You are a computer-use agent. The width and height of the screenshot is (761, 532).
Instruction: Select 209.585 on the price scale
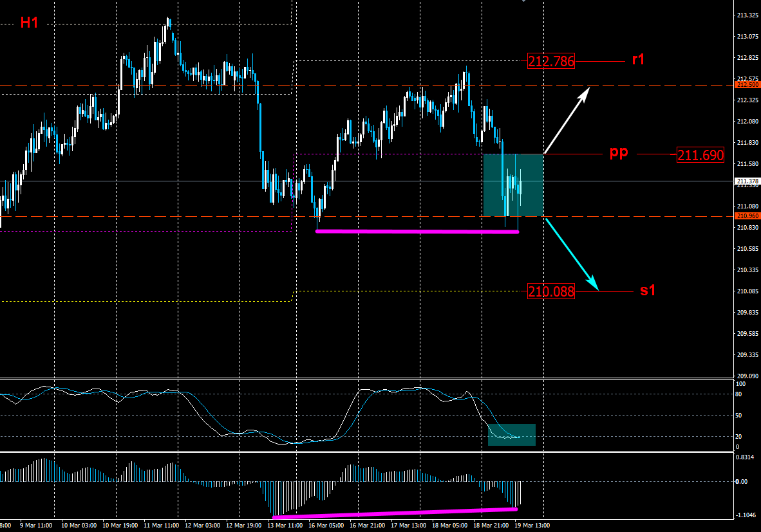pos(747,334)
